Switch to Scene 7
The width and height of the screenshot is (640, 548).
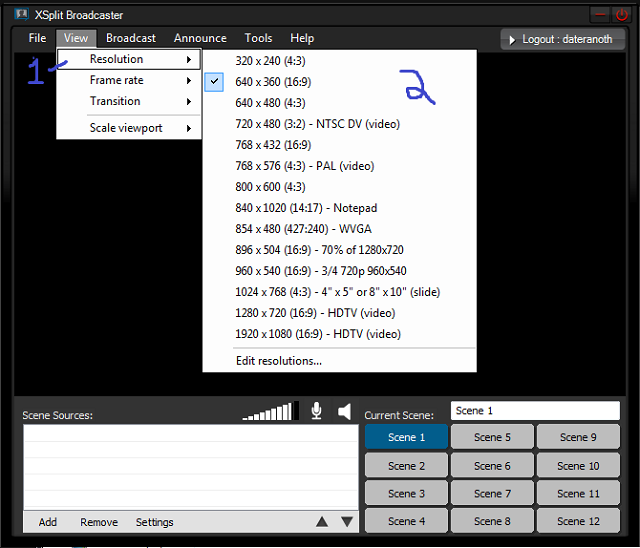[492, 493]
